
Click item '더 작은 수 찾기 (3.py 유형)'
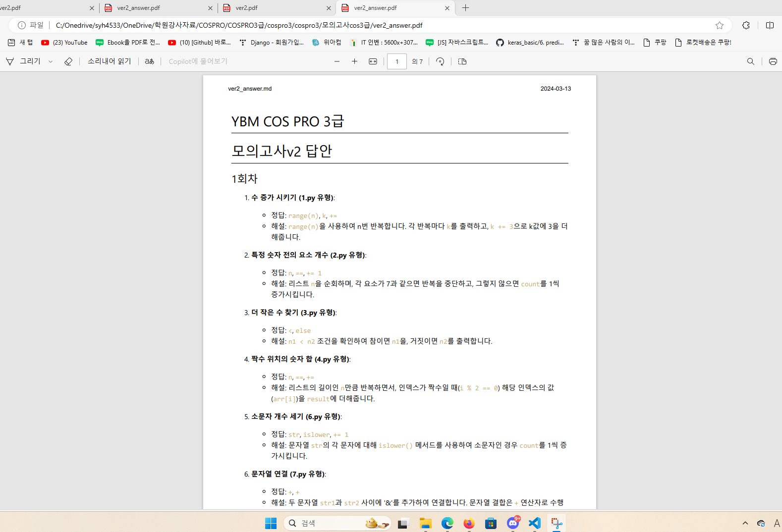pos(294,313)
